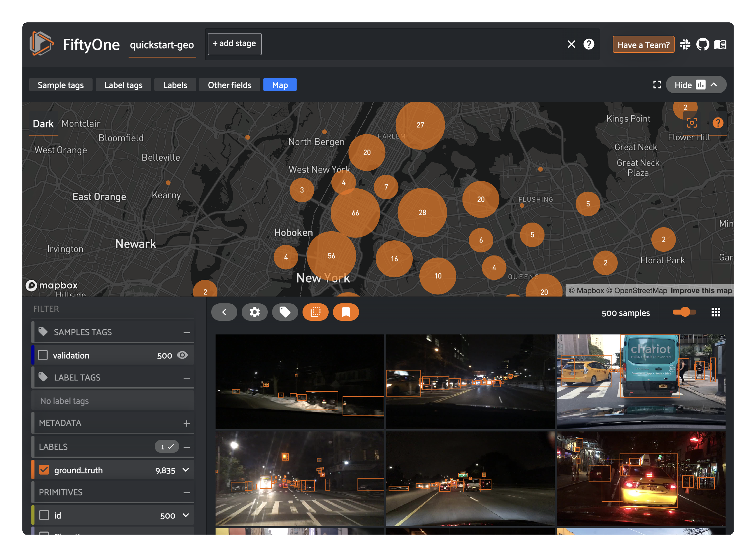This screenshot has height=557, width=756.
Task: Clear the view bar with X icon
Action: point(571,44)
